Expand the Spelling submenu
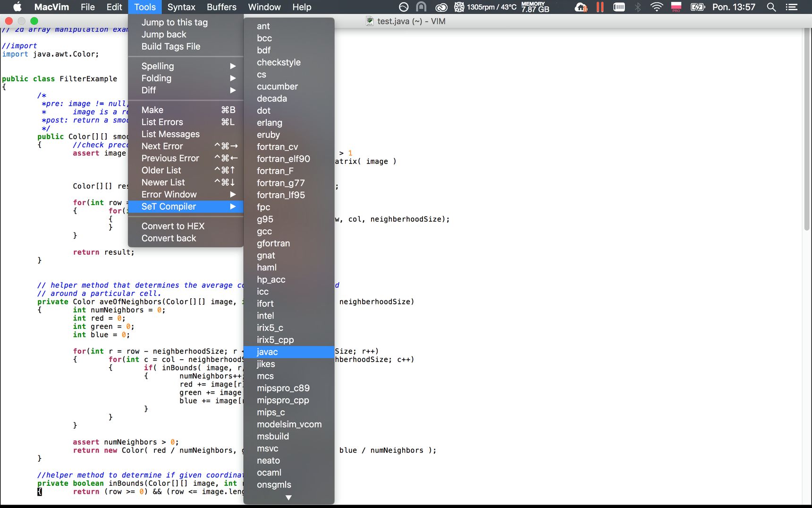Image resolution: width=812 pixels, height=508 pixels. pos(186,66)
